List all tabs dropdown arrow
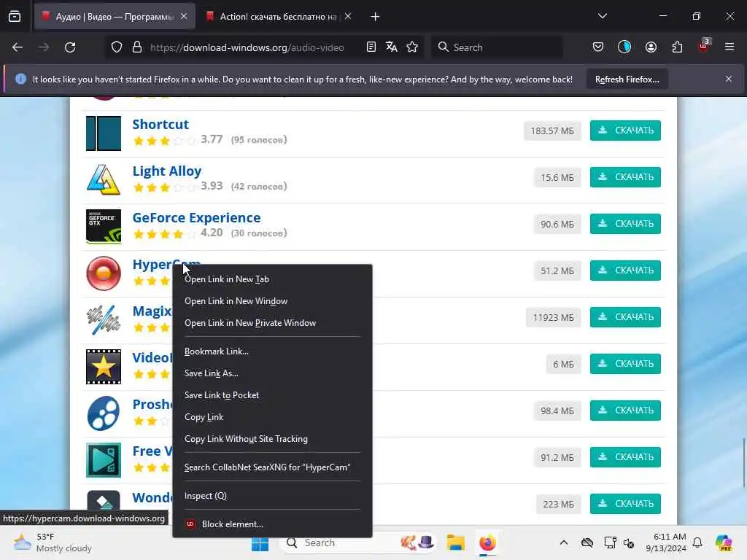The height and width of the screenshot is (560, 747). (x=602, y=16)
